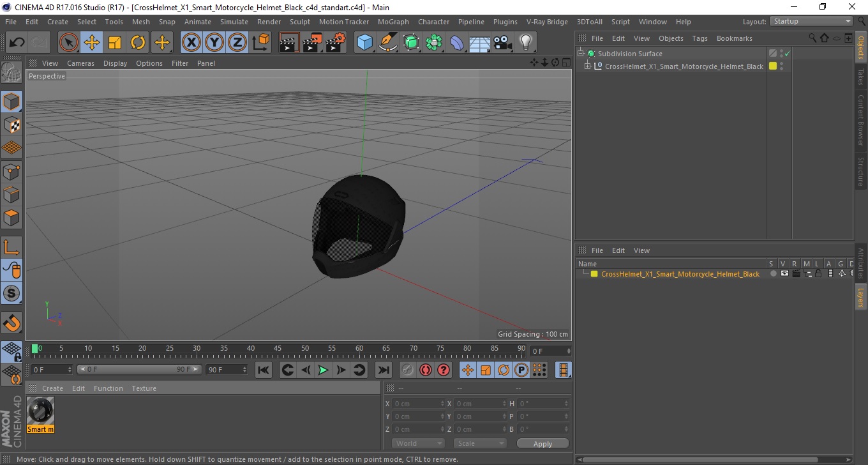Open the Scale mode dropdown
Viewport: 868px width, 465px height.
480,443
